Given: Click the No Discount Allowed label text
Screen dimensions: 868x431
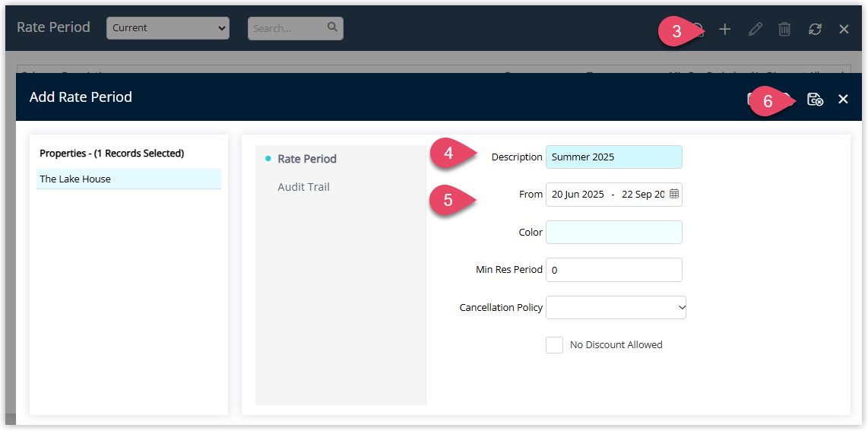Looking at the screenshot, I should [x=616, y=344].
